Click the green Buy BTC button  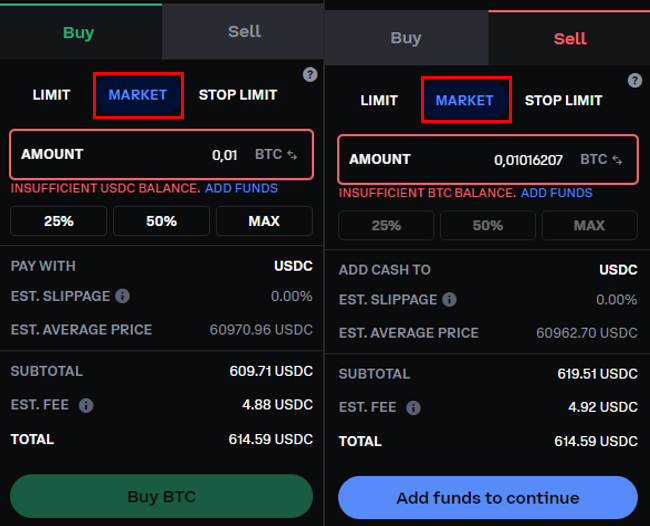point(161,497)
